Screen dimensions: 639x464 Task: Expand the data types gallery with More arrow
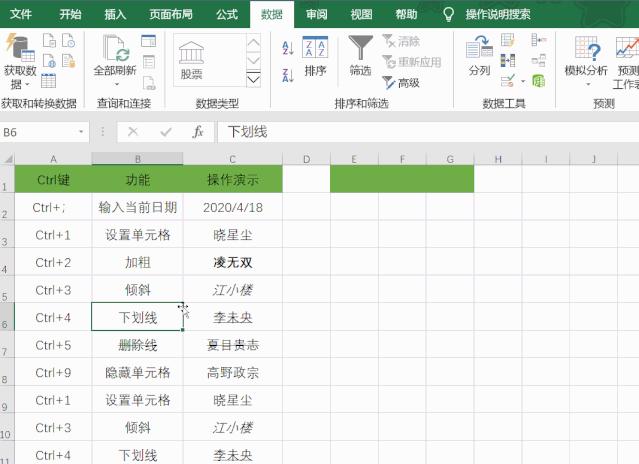(253, 79)
